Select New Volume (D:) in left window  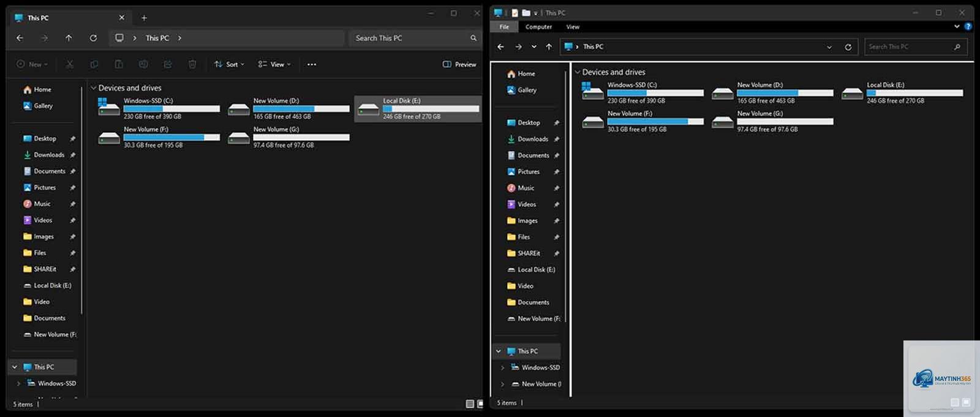[x=289, y=108]
